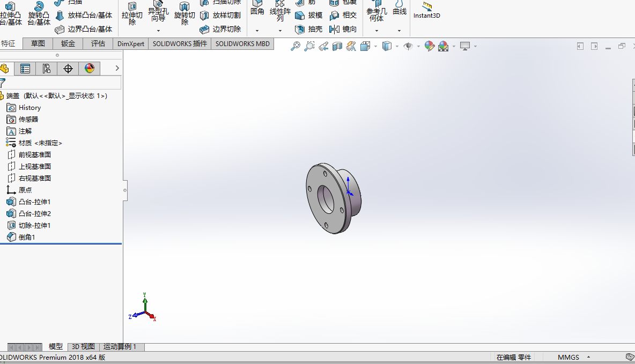635x364 pixels.
Task: Select the 切除-拉伸1 feature
Action: pos(29,225)
